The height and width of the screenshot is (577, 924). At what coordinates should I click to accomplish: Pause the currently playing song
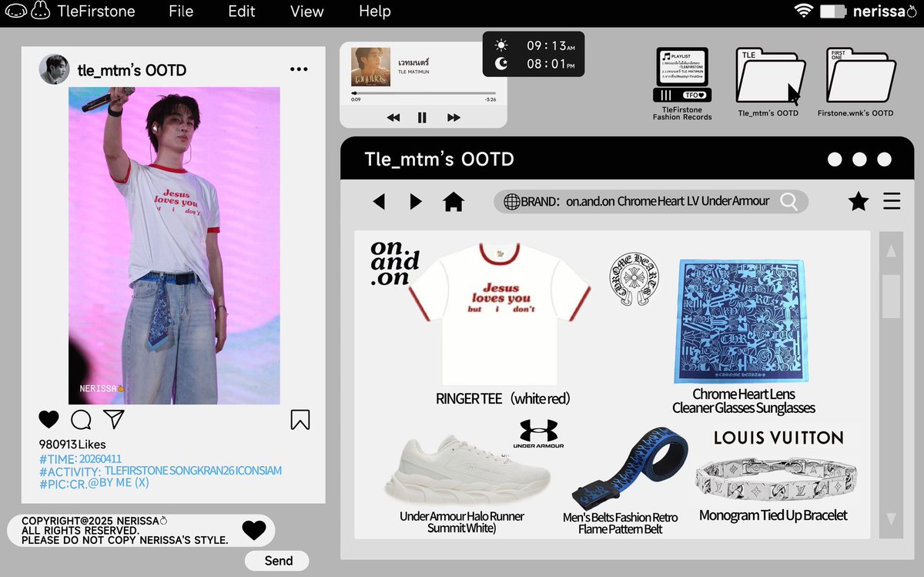click(x=422, y=118)
